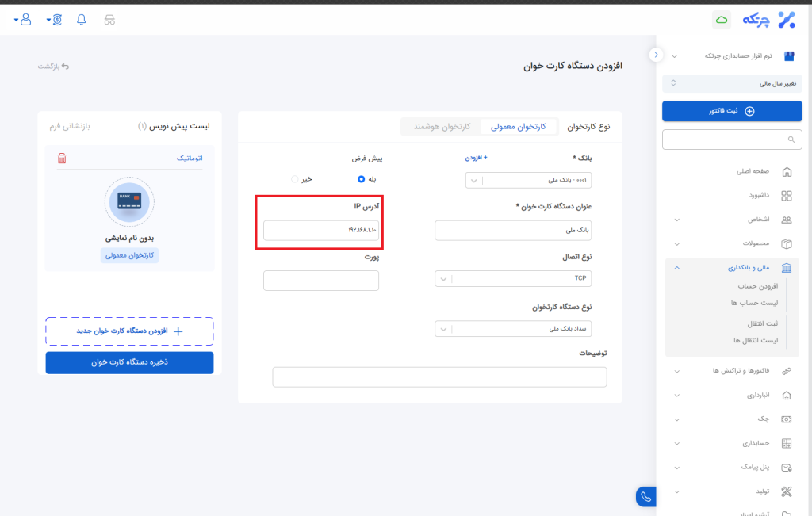Image resolution: width=812 pixels, height=516 pixels.
Task: Select the خیر default radio option
Action: click(296, 179)
